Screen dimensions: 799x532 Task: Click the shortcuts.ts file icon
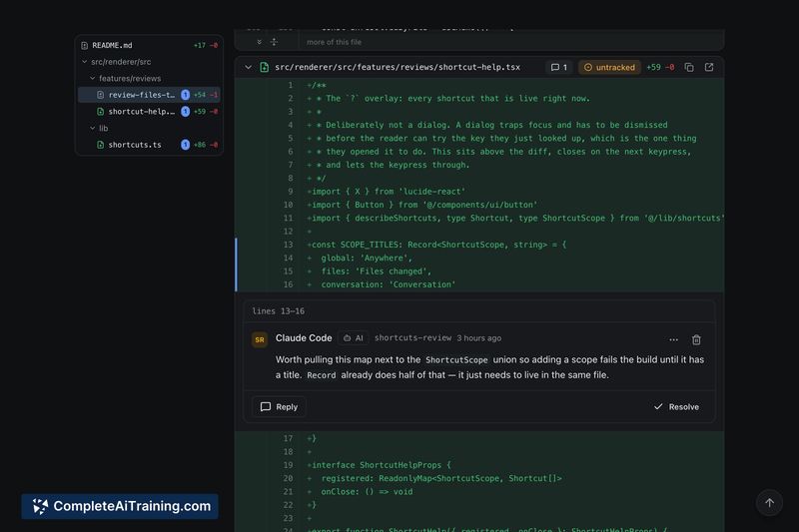click(x=101, y=145)
